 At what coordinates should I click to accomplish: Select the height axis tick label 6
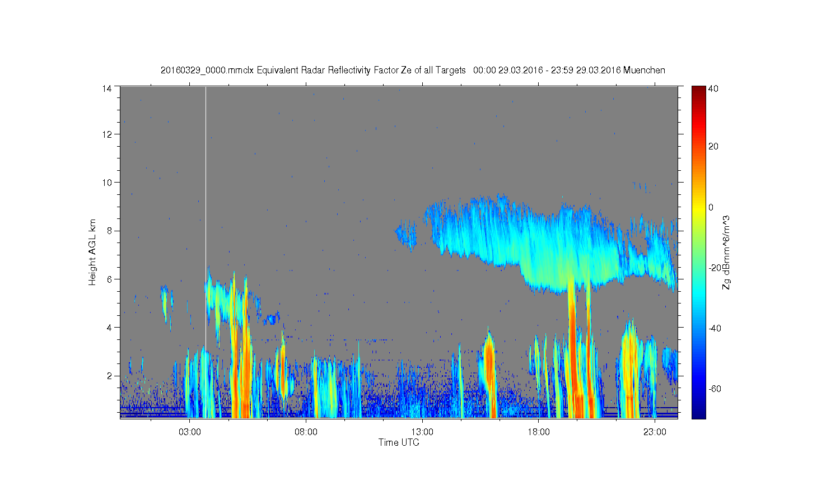[109, 279]
